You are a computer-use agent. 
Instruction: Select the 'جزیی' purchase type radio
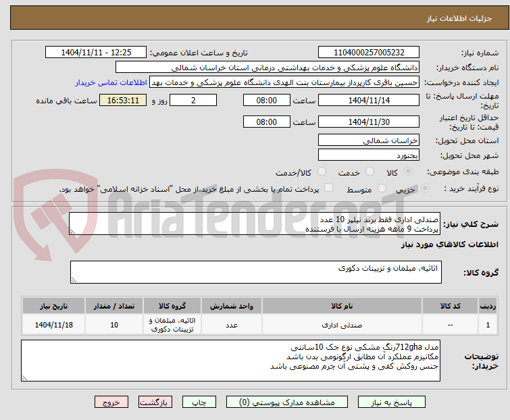[425, 188]
